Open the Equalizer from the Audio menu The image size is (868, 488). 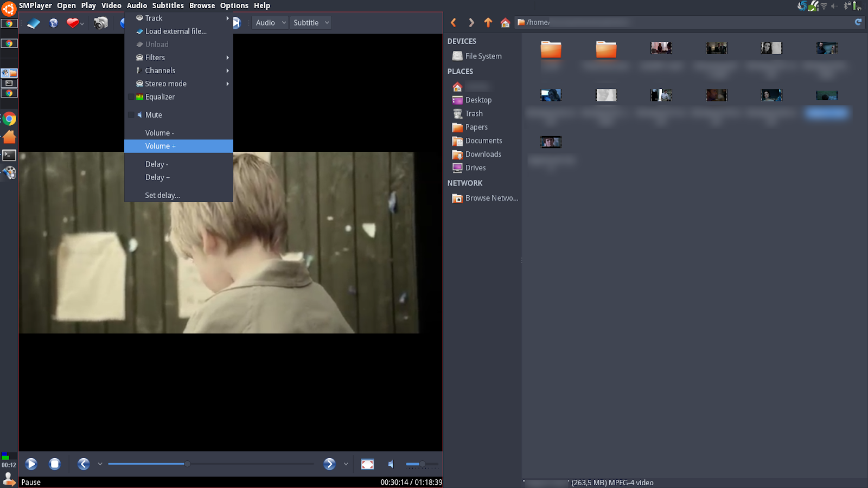pos(159,97)
